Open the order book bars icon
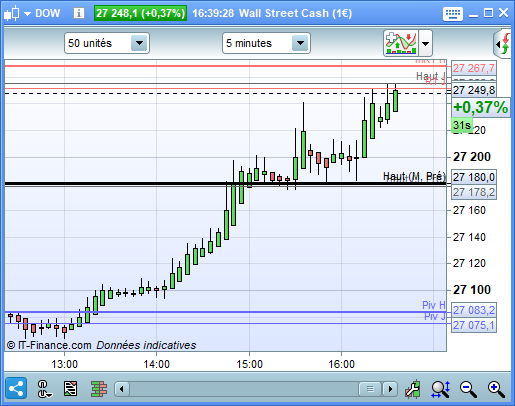This screenshot has width=515, height=406. click(x=99, y=389)
